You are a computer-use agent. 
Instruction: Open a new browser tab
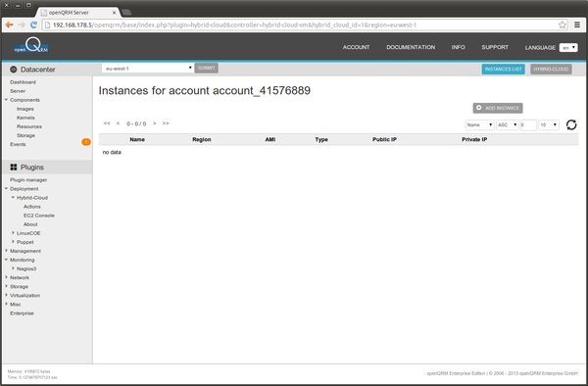click(x=126, y=13)
